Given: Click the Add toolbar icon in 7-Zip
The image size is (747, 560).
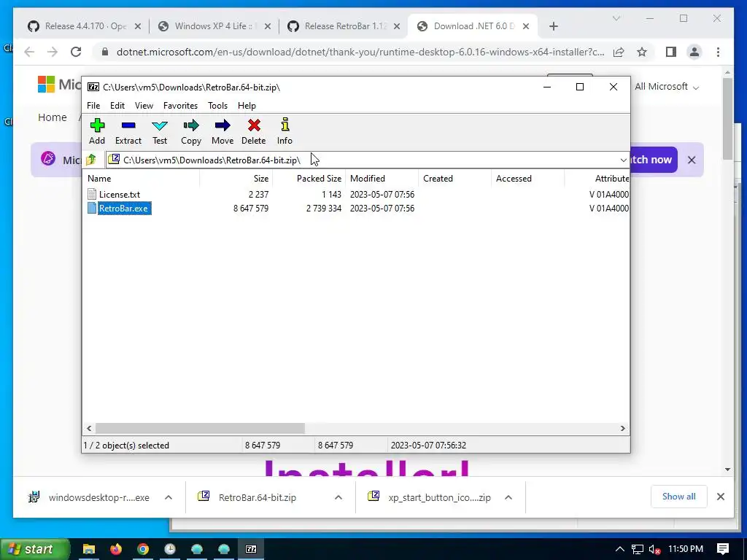Looking at the screenshot, I should [97, 131].
